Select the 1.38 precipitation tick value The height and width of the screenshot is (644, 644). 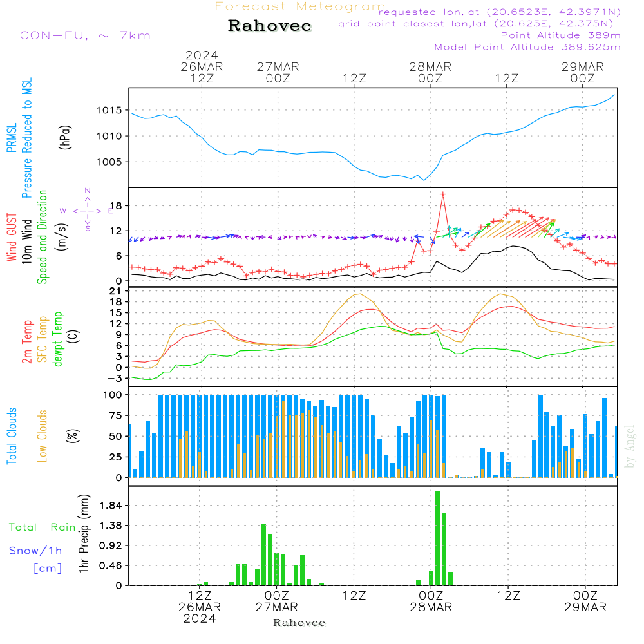111,526
